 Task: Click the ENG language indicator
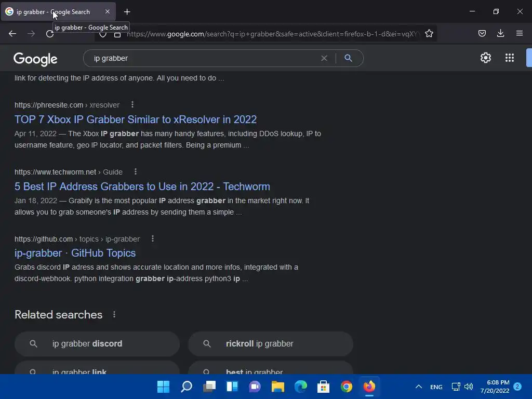click(436, 387)
